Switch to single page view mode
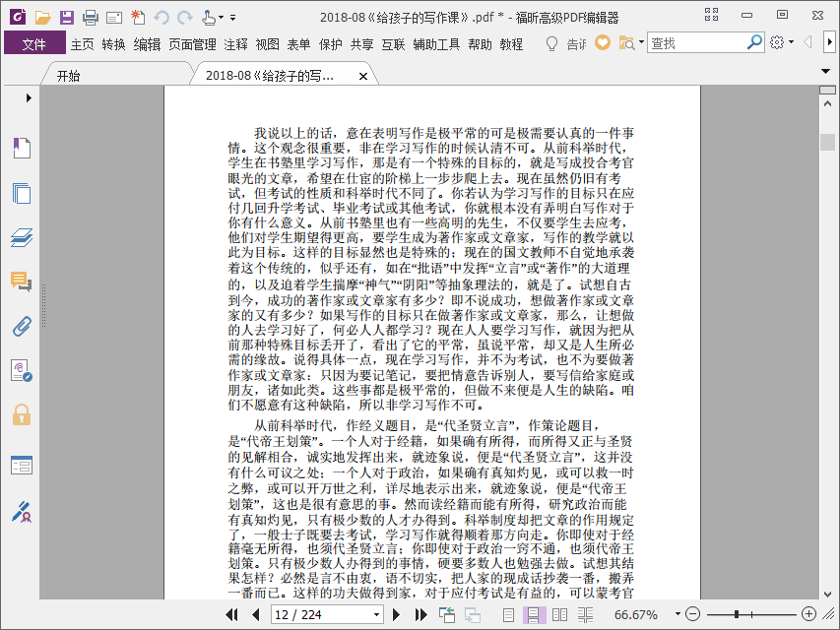Image resolution: width=840 pixels, height=630 pixels. click(x=508, y=614)
